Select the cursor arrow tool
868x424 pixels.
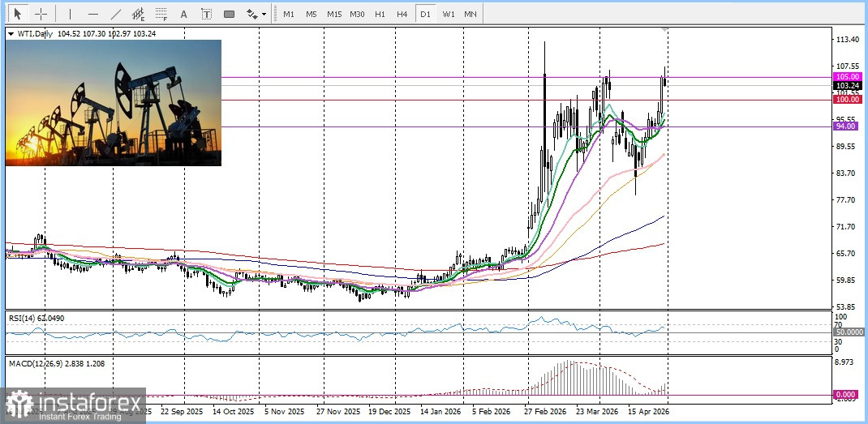tap(18, 14)
